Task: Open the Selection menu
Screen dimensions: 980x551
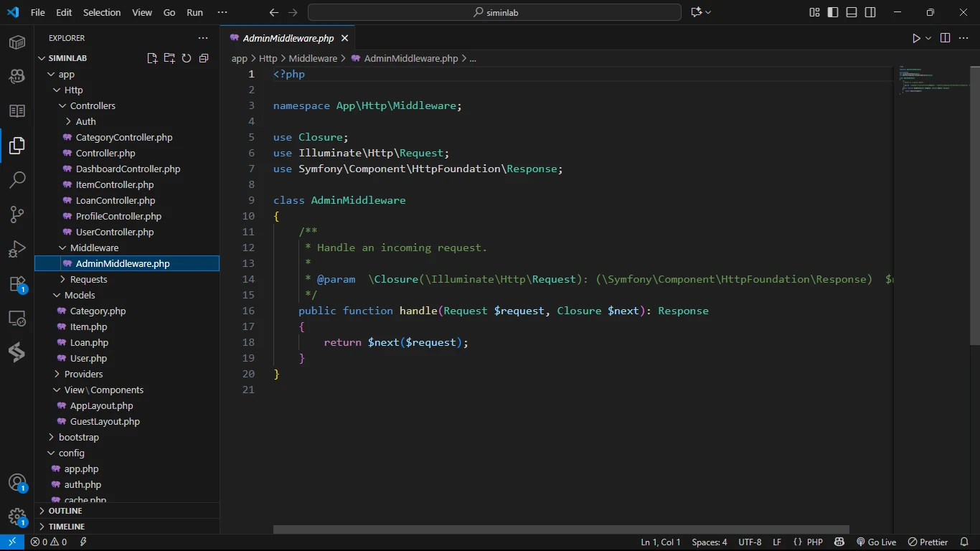Action: pyautogui.click(x=102, y=12)
